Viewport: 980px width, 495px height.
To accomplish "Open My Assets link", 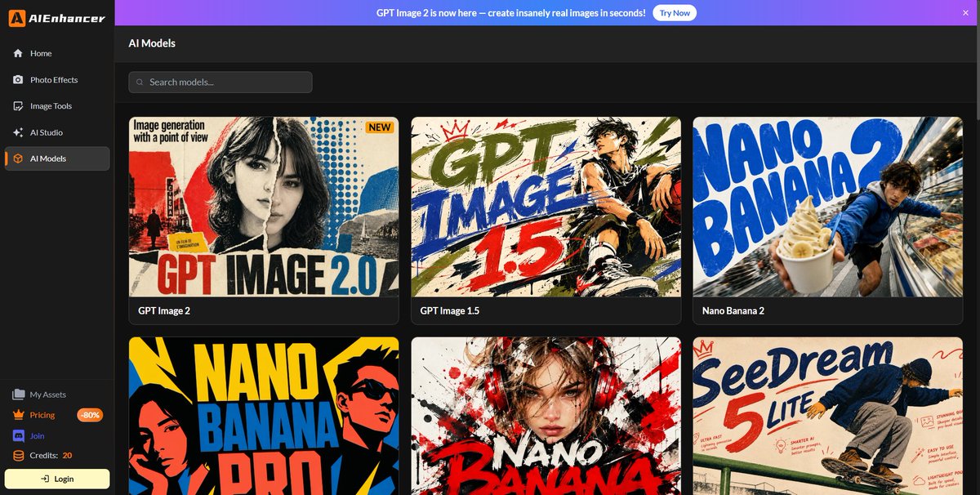I will coord(47,395).
